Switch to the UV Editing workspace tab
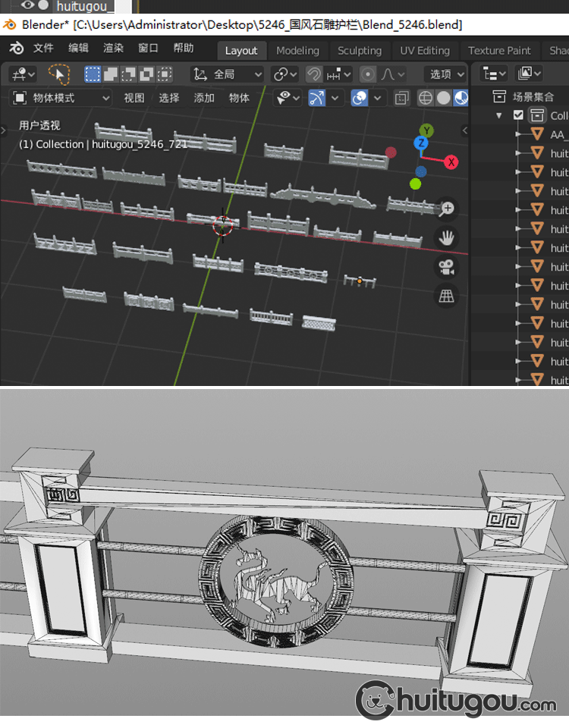This screenshot has width=569, height=728. 425,51
